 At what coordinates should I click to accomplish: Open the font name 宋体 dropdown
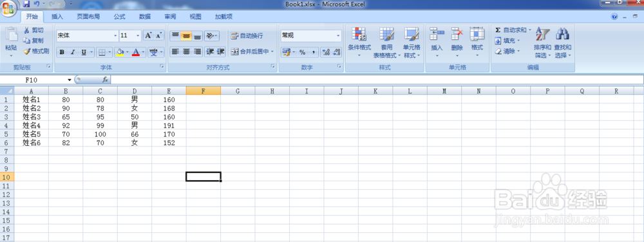coord(115,35)
